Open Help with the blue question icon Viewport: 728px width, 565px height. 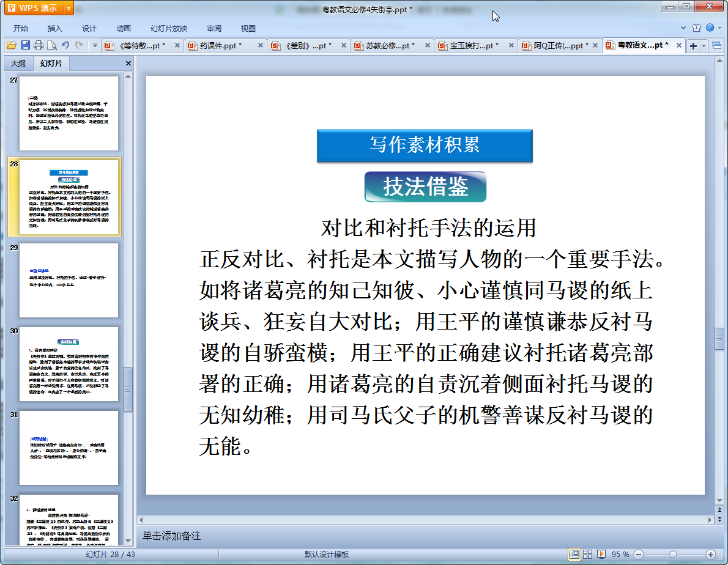point(710,28)
